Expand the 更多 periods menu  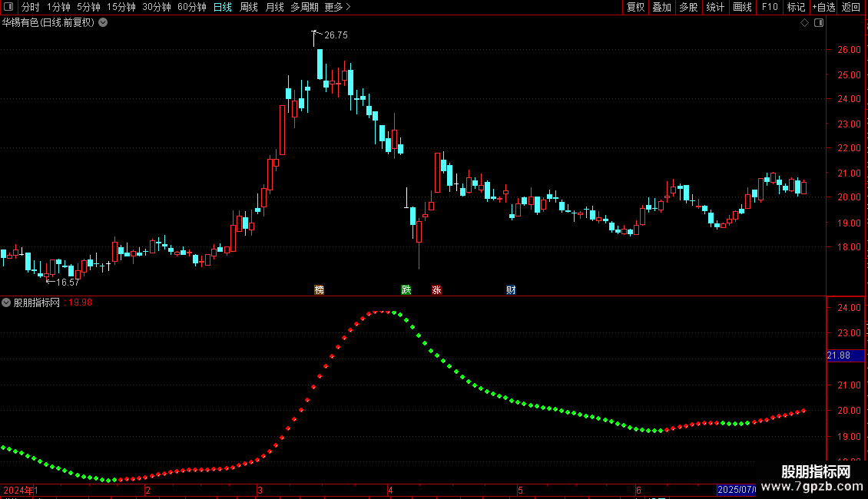point(338,7)
